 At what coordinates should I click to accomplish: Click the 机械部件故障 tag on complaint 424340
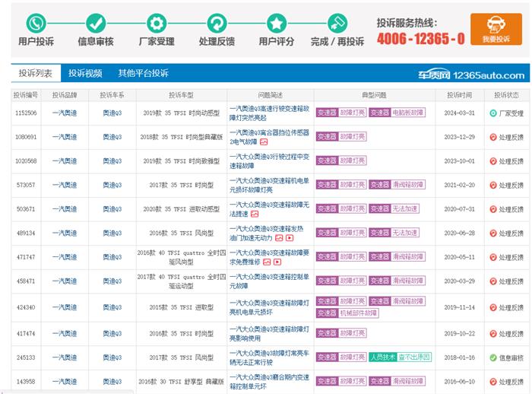[358, 313]
